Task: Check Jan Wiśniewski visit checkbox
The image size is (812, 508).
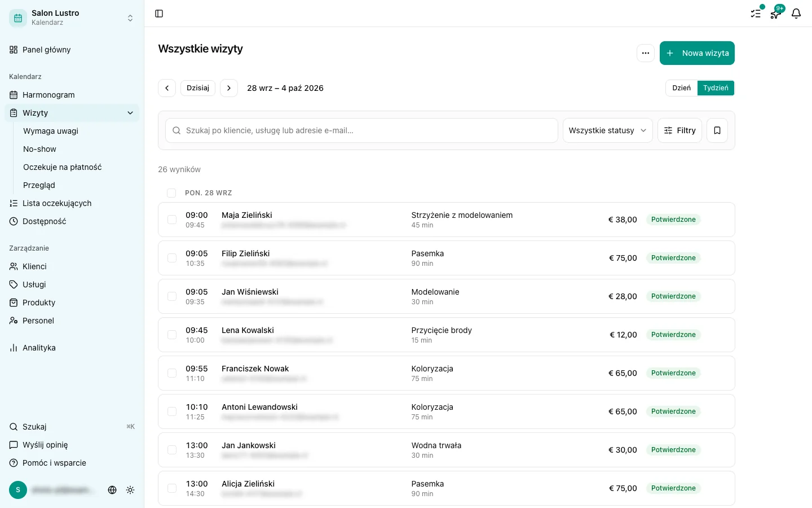Action: [172, 296]
